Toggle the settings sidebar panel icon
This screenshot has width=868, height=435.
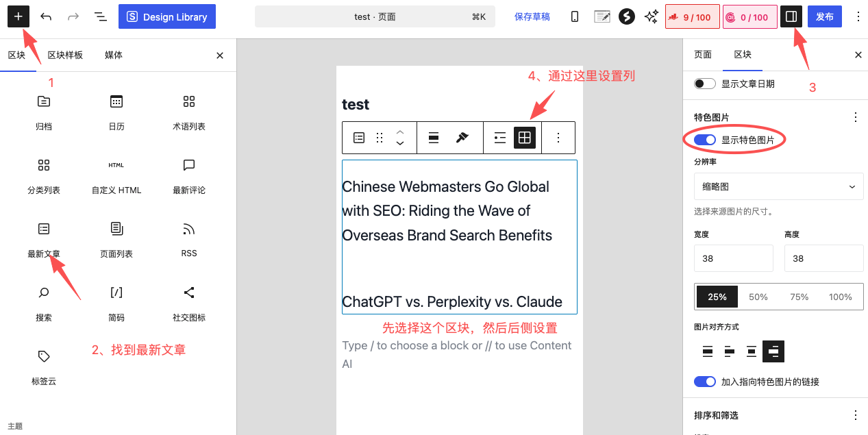[x=791, y=16]
